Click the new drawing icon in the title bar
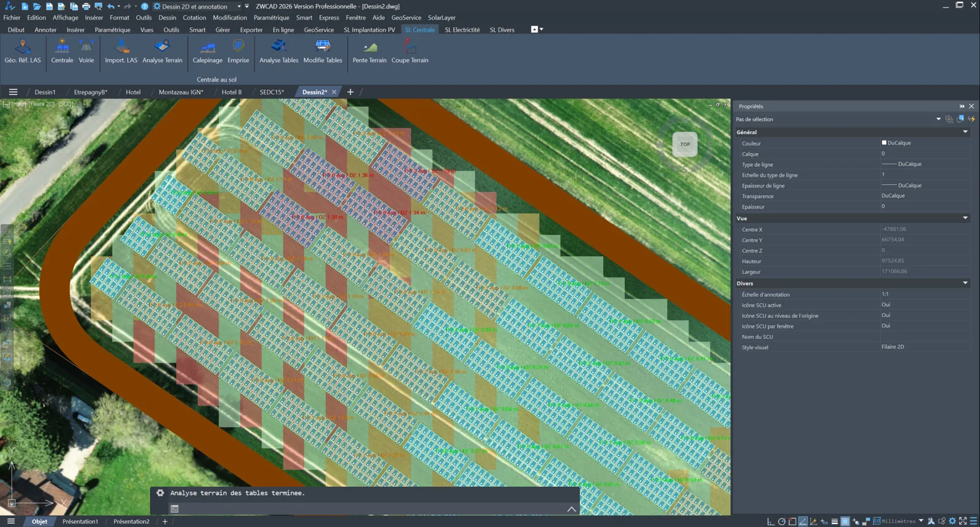The height and width of the screenshot is (527, 980). 24,6
